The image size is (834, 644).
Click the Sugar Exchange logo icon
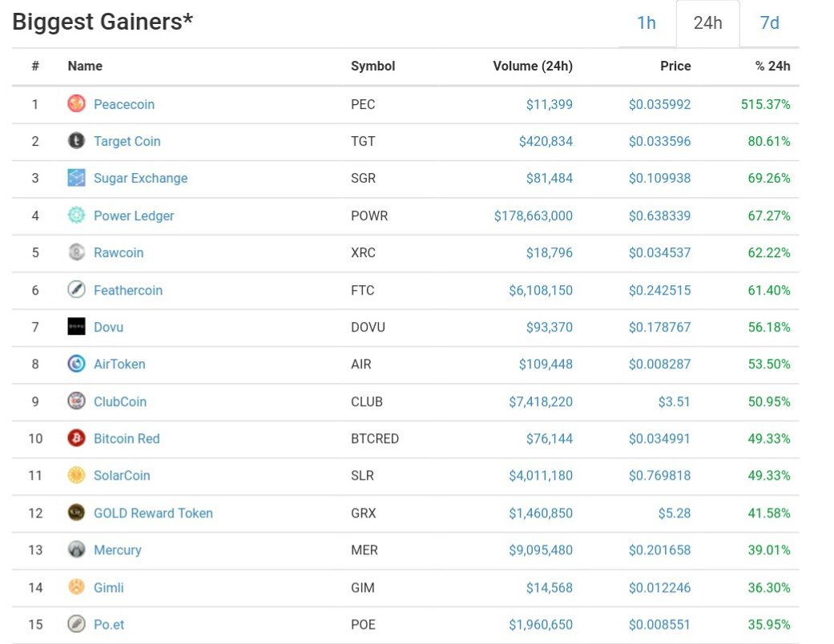click(x=76, y=178)
